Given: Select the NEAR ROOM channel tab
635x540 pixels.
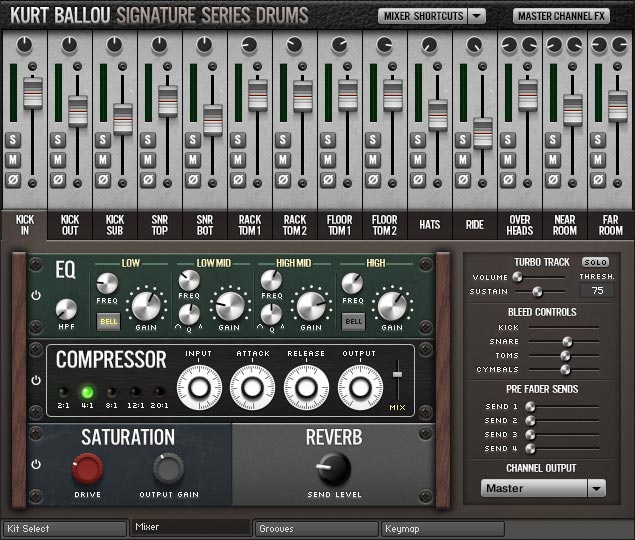Looking at the screenshot, I should [x=565, y=225].
